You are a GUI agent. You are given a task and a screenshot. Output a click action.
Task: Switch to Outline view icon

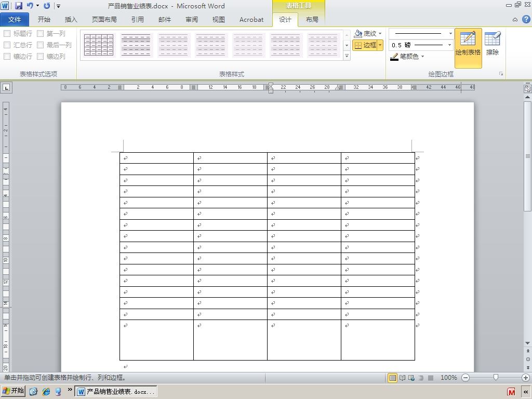(x=421, y=378)
